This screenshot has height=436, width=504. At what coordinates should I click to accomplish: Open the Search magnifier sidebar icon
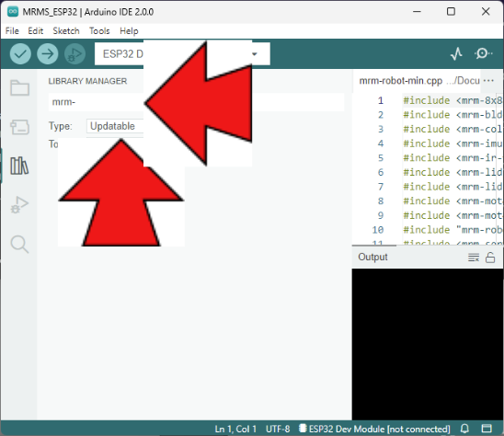(x=19, y=245)
